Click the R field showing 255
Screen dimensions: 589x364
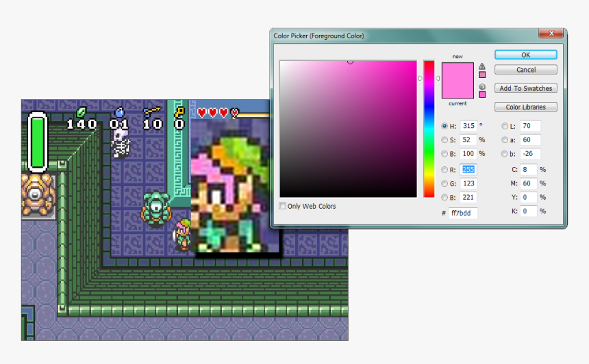468,169
